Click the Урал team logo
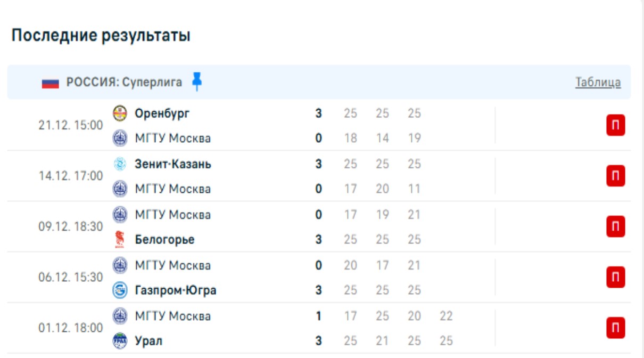Image resolution: width=644 pixels, height=358 pixels. coord(120,341)
